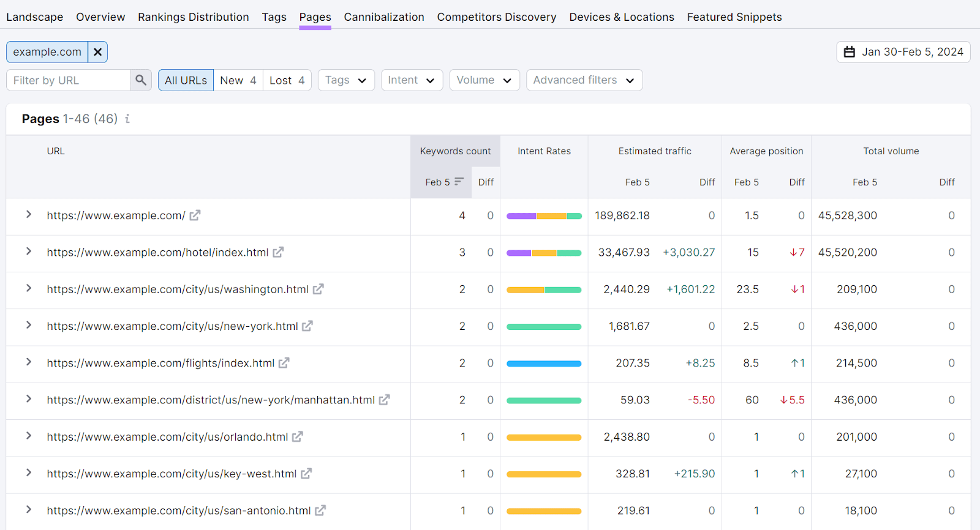Expand the hotel/index.html row
Screen dimensions: 980x530
coord(28,252)
